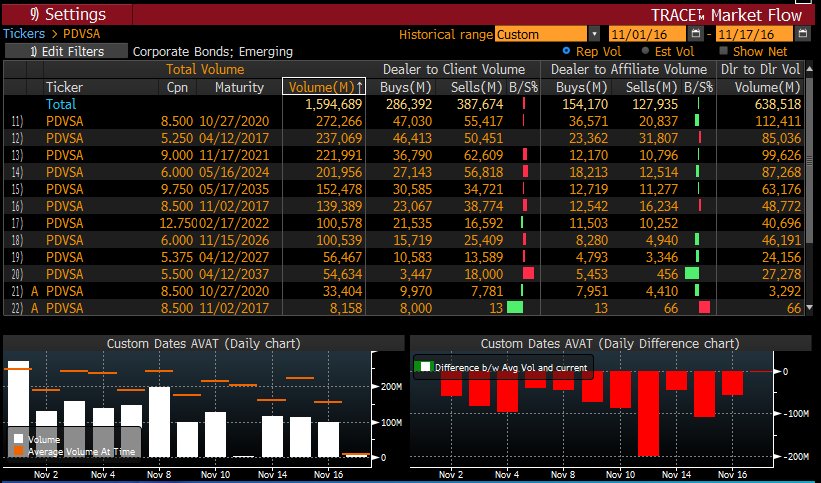Select row 14) PDVSA 6.000 05/16/2024
Viewport: 821px width, 483px height.
[x=404, y=172]
